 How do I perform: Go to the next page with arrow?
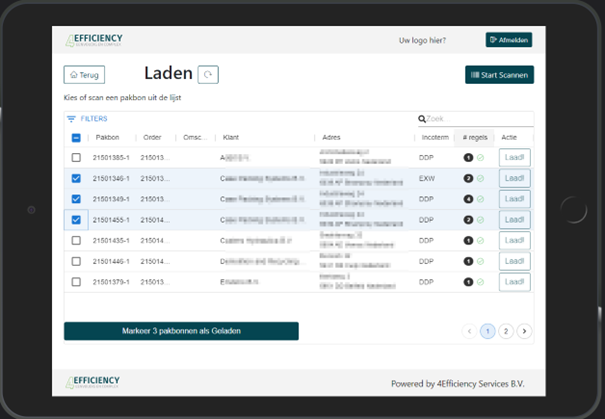(x=524, y=331)
